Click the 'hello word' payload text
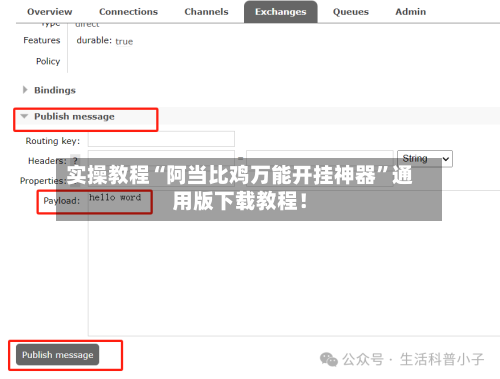Image resolution: width=500 pixels, height=379 pixels. pos(115,197)
